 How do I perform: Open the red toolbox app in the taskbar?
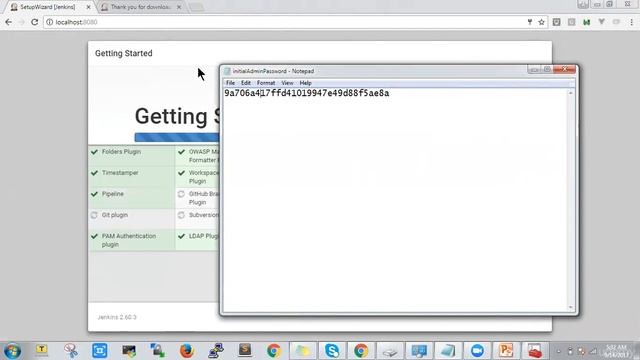(535, 351)
